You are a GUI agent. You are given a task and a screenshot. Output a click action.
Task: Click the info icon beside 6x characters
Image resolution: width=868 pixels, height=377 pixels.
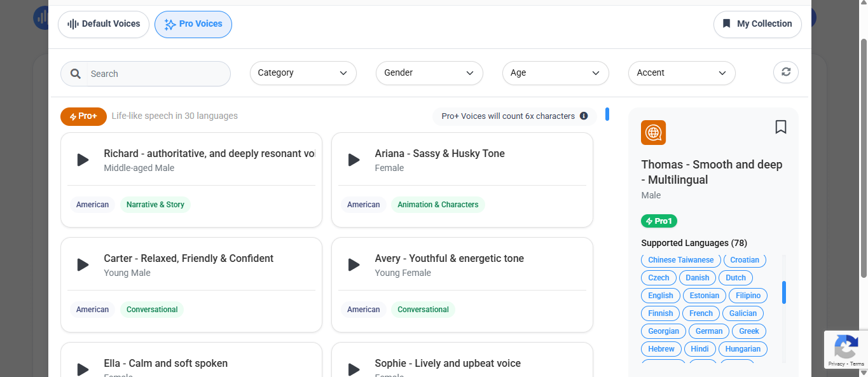[584, 116]
